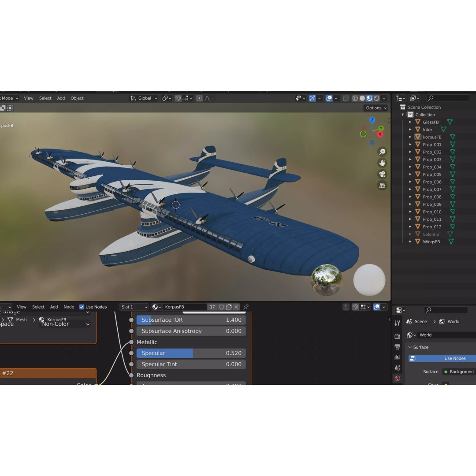Open the Node menu in node editor
Image resolution: width=476 pixels, height=476 pixels.
click(x=69, y=307)
